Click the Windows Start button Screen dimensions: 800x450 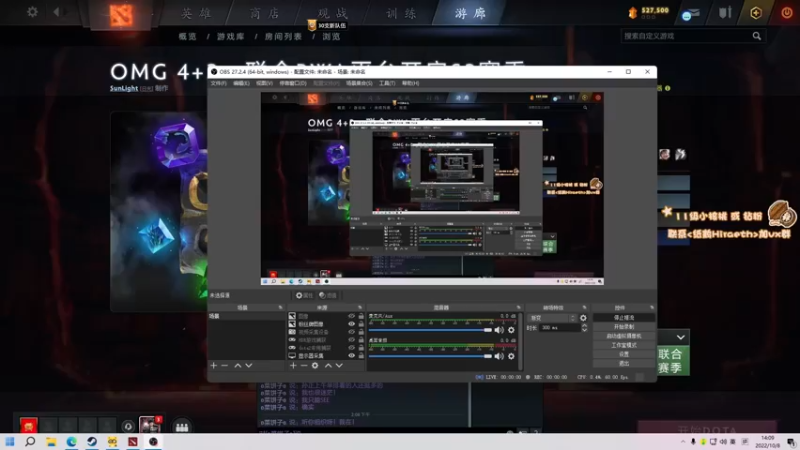(10, 442)
